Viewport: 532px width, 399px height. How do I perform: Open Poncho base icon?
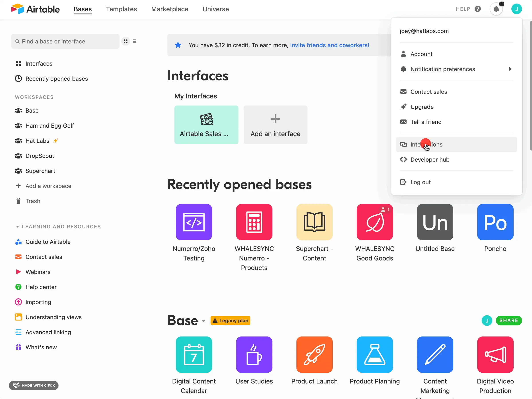click(495, 222)
